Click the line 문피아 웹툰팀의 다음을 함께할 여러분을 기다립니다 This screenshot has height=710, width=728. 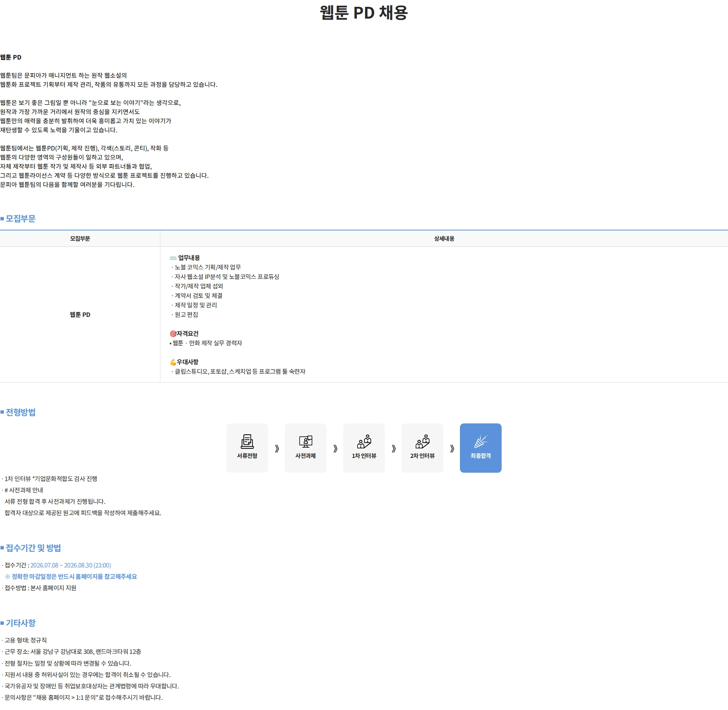pos(67,185)
